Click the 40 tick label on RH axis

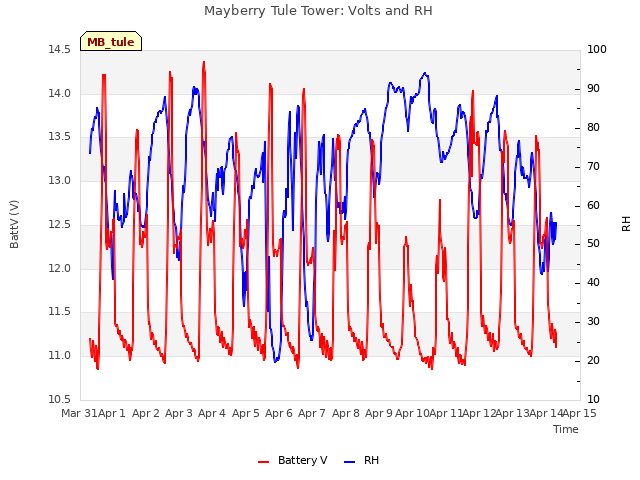(593, 283)
